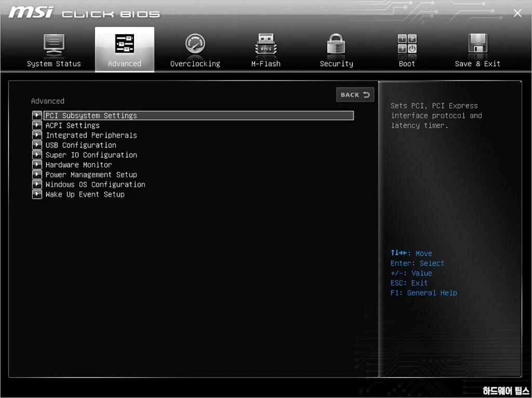Screen dimensions: 532x398
Task: Click the Enter: Select hint text
Action: tap(417, 264)
